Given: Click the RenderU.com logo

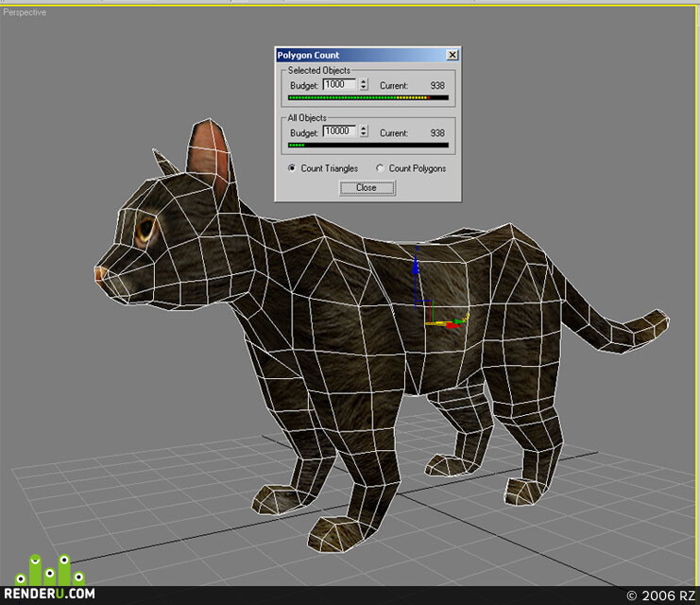Looking at the screenshot, I should 49,578.
